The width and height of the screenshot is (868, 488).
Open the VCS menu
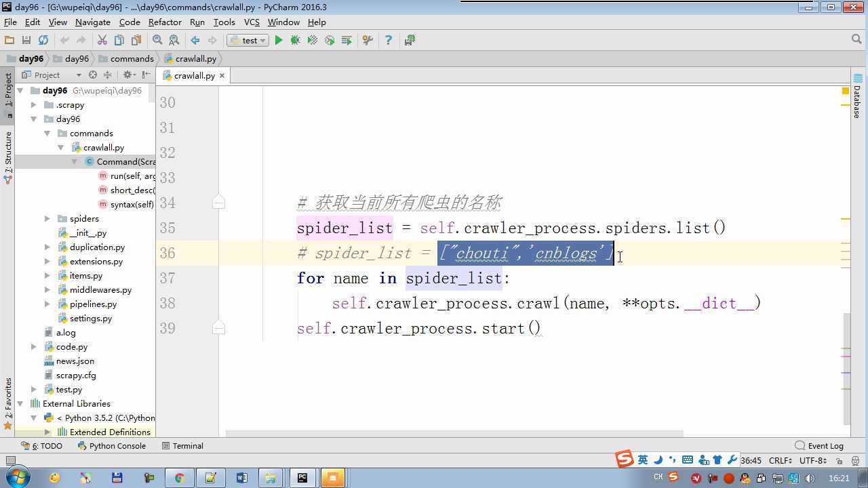[x=252, y=22]
